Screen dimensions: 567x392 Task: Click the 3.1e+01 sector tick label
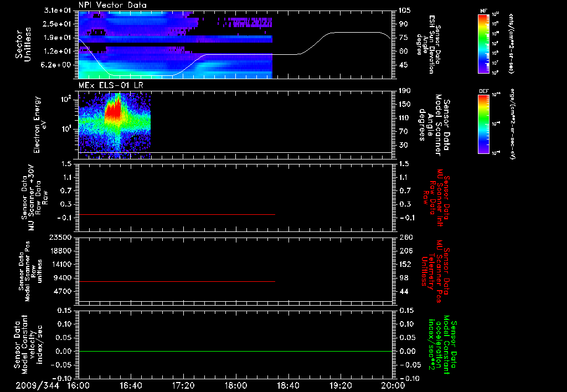tap(58, 11)
